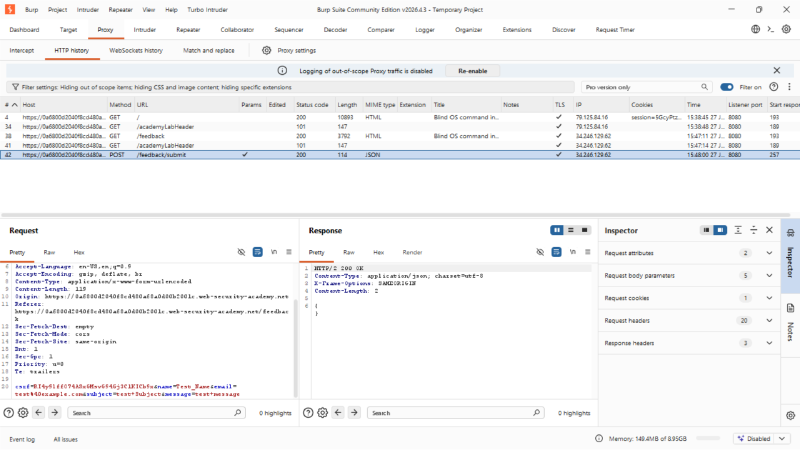Close the Inspector panel
The height and width of the screenshot is (450, 800).
pyautogui.click(x=769, y=230)
